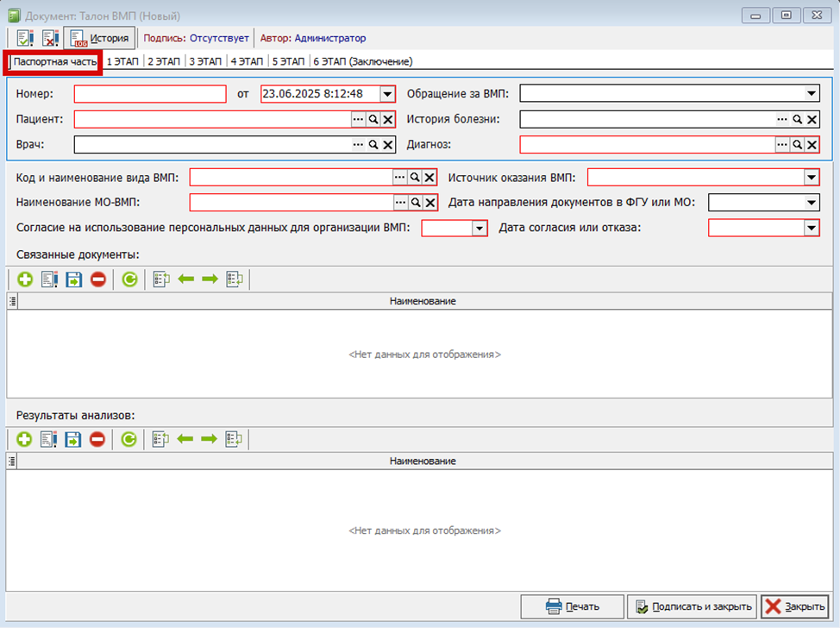Clear the Наименование МО-ВМП field
This screenshot has height=628, width=840.
point(430,202)
